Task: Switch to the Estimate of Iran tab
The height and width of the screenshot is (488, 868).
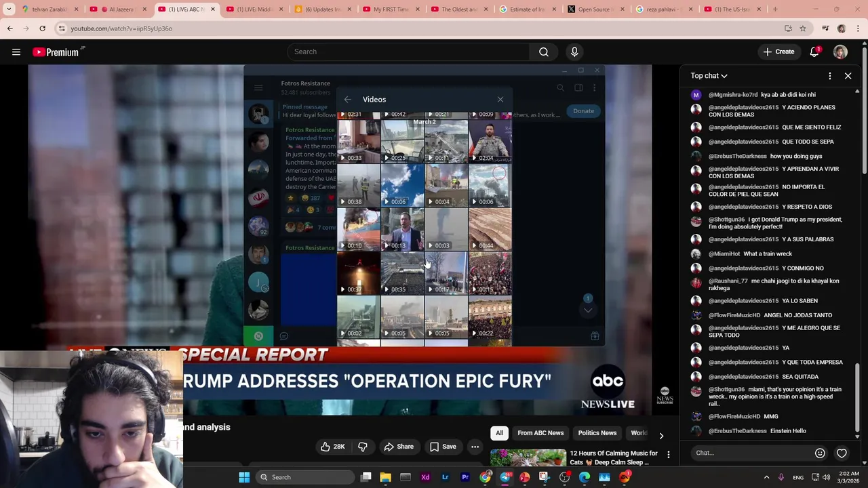Action: 528,9
